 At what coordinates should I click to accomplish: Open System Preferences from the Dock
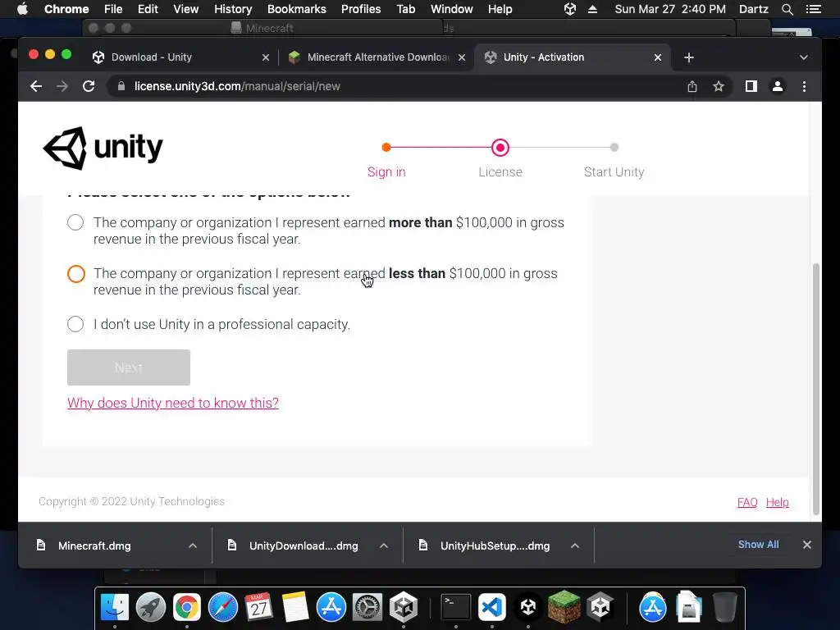click(x=367, y=607)
